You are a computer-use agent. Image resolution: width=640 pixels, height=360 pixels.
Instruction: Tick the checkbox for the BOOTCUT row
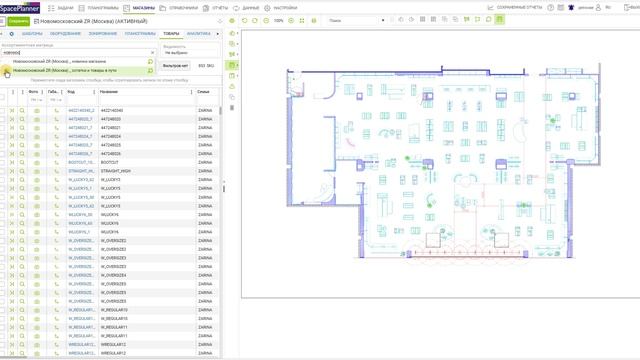pyautogui.click(x=2, y=162)
